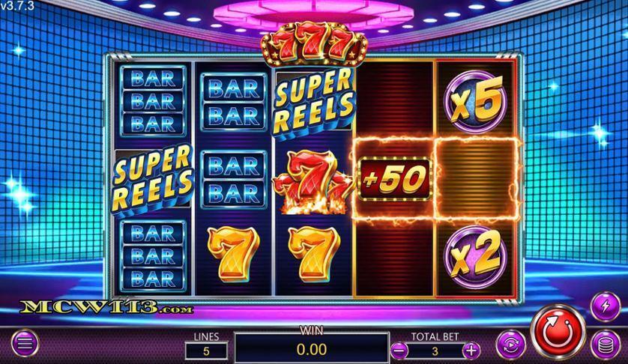Viewport: 628px width, 364px height.
Task: Decrease total bet with minus button
Action: tap(399, 351)
